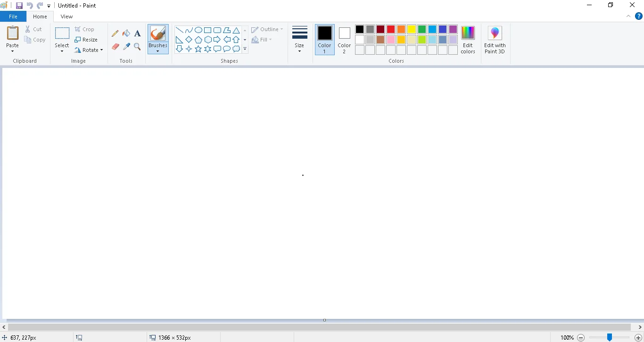Activate Color 1 foreground selector

[324, 40]
